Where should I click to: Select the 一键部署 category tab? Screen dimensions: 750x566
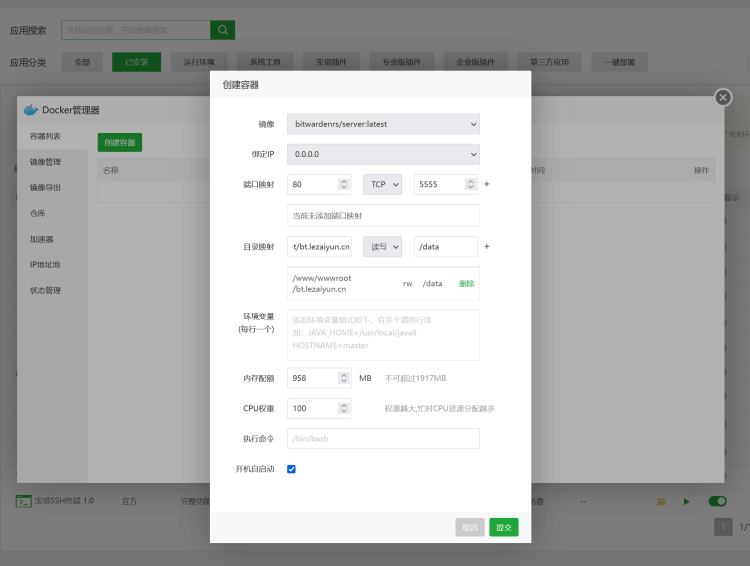619,62
